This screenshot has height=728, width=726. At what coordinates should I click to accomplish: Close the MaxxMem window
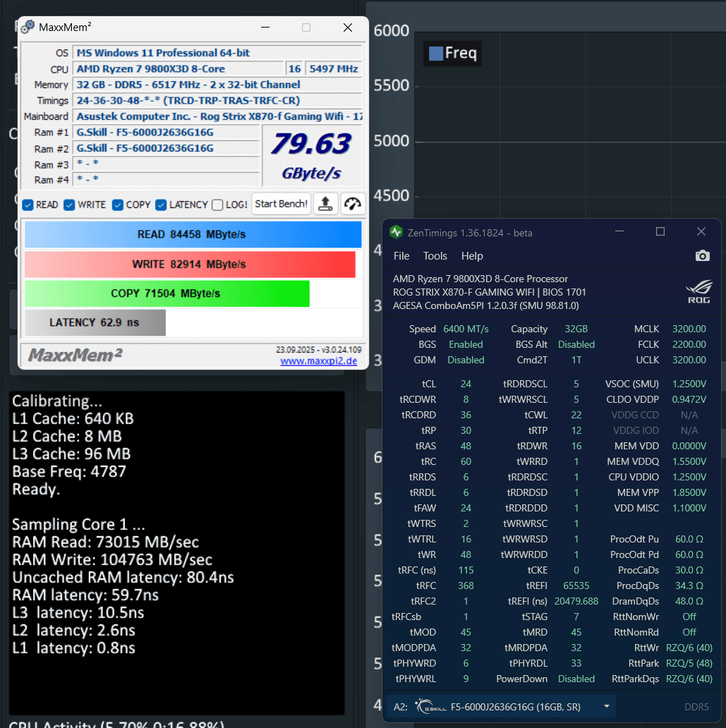click(x=347, y=28)
